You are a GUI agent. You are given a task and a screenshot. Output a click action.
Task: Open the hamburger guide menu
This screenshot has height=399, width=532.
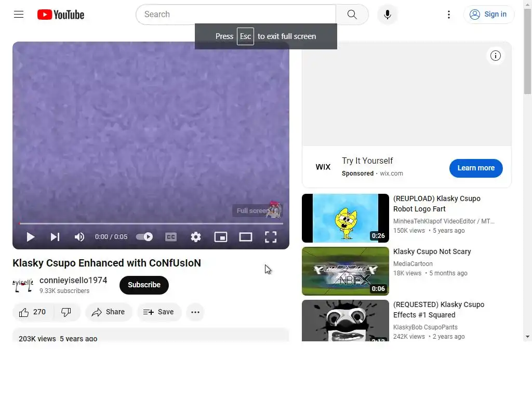(x=19, y=14)
